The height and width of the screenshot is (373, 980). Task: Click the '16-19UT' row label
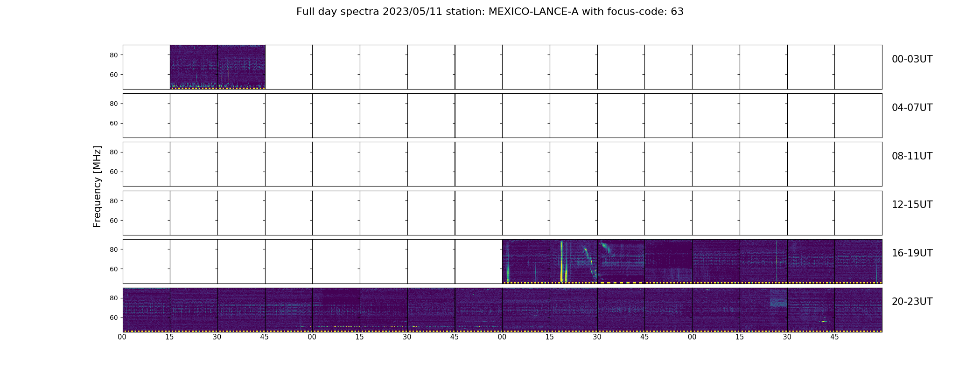(x=912, y=253)
